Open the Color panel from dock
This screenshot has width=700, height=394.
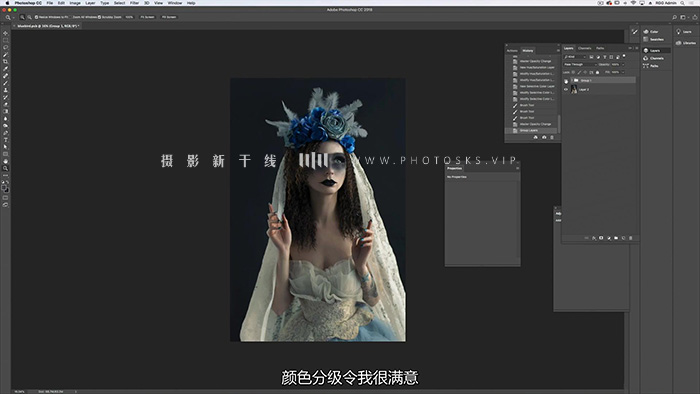pos(651,32)
